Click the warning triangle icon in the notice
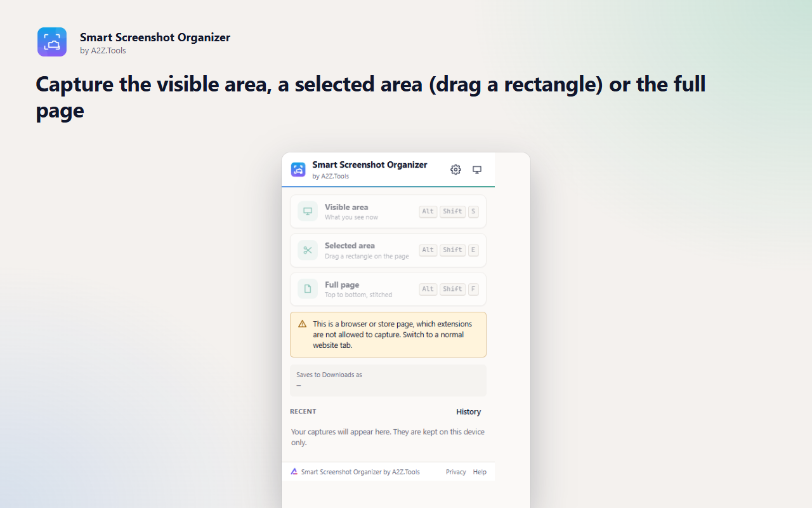Viewport: 812px width, 508px height. click(x=303, y=324)
